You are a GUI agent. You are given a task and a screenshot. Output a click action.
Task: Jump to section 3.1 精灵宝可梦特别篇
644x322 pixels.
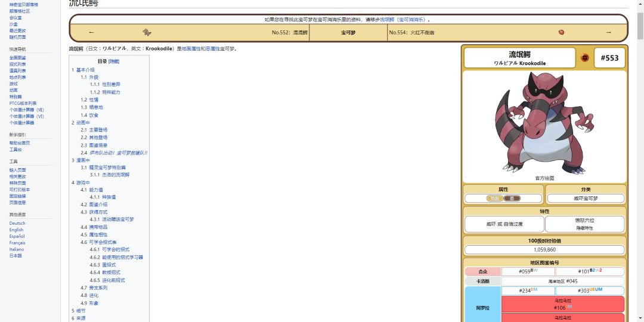pos(103,168)
